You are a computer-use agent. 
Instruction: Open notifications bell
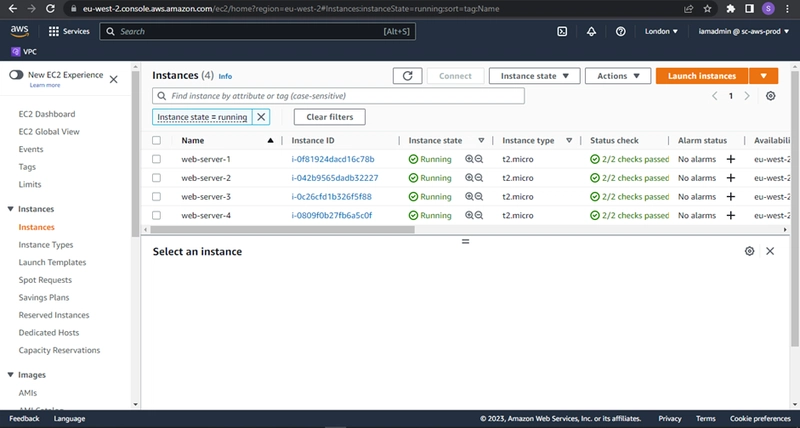[591, 32]
